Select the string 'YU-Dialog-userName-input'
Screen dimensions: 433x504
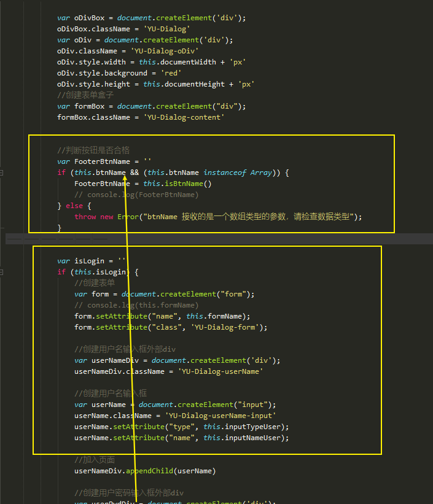(x=220, y=416)
